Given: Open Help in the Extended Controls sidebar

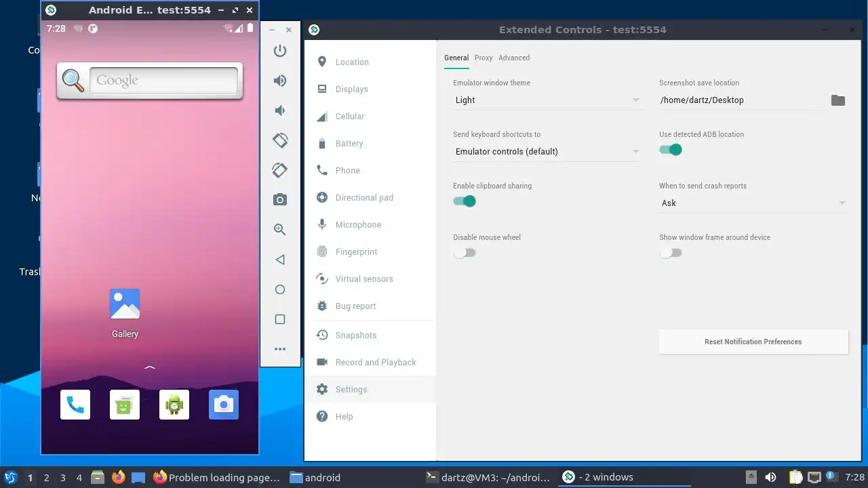Looking at the screenshot, I should click(x=369, y=417).
